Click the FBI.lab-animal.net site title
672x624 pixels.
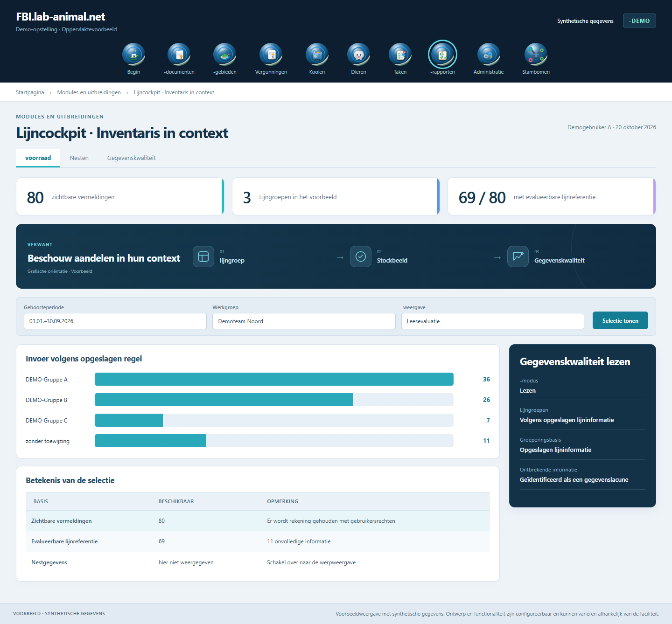[61, 17]
